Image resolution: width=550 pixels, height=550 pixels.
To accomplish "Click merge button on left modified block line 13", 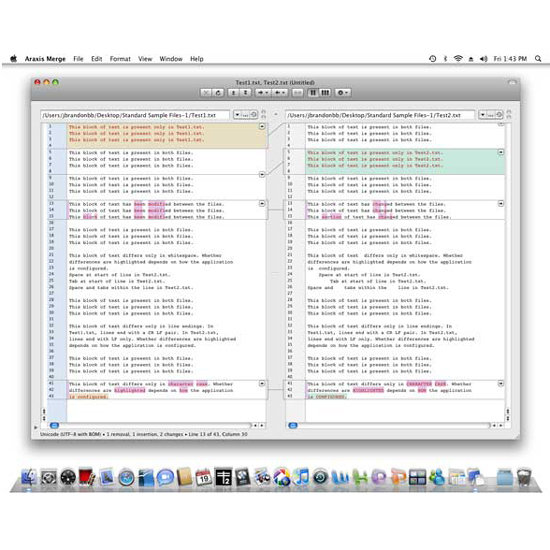I will coord(262,203).
